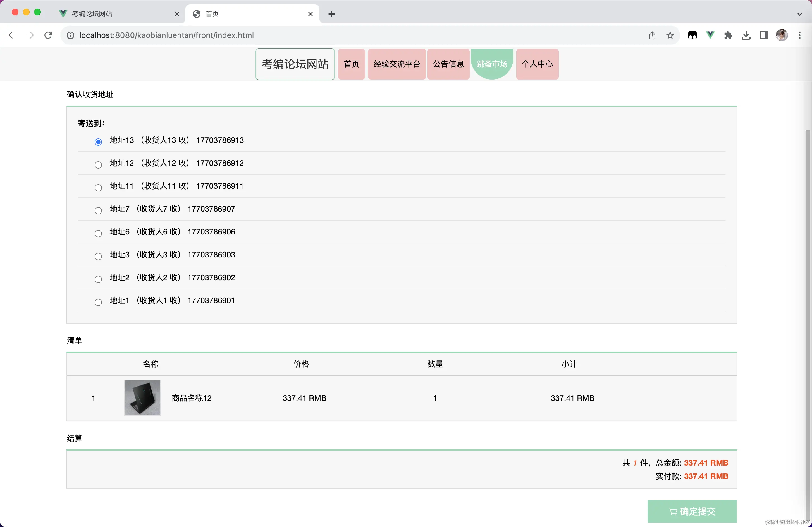Screen dimensions: 812x527
Task: Expand the tab search chevron
Action: click(800, 14)
